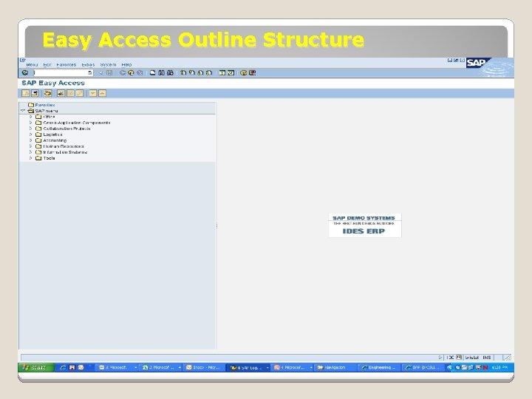This screenshot has width=532, height=399.
Task: Click the Change Favorites pencil icon
Action: 80,93
